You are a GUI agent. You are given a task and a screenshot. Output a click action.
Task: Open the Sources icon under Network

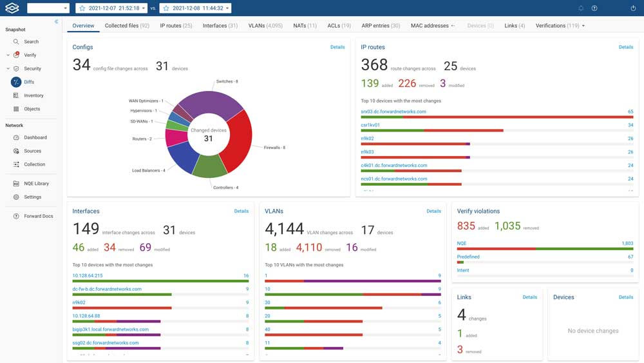(x=16, y=151)
